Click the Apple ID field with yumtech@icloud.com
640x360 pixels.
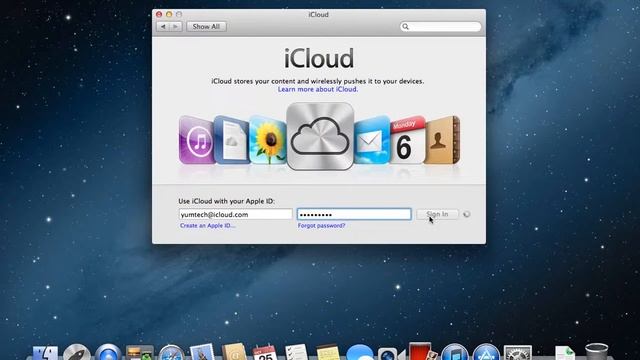coord(236,214)
